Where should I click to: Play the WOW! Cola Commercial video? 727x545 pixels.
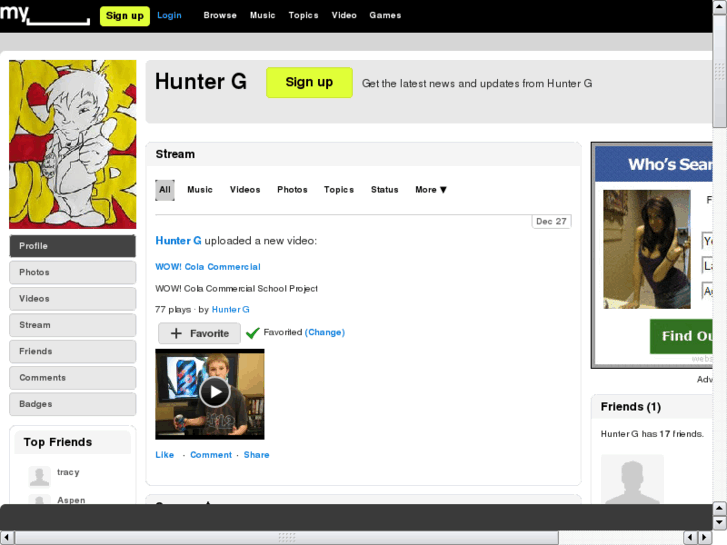tap(214, 392)
